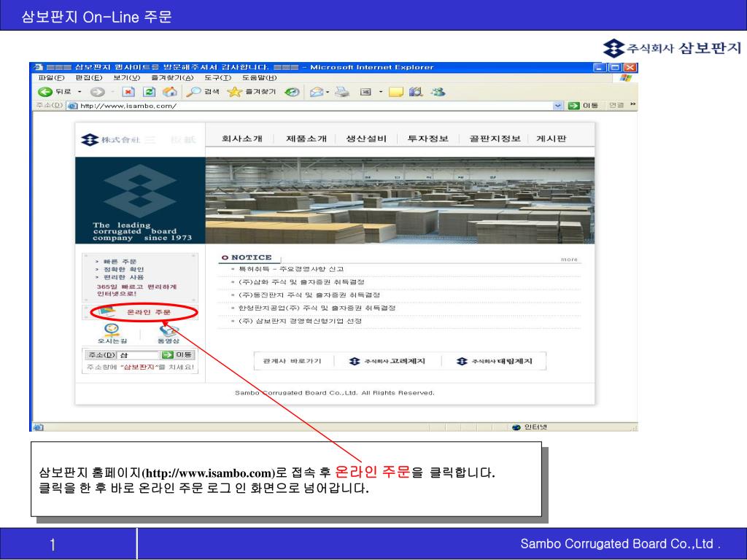Open the 제품소개 navigation tab

(306, 139)
